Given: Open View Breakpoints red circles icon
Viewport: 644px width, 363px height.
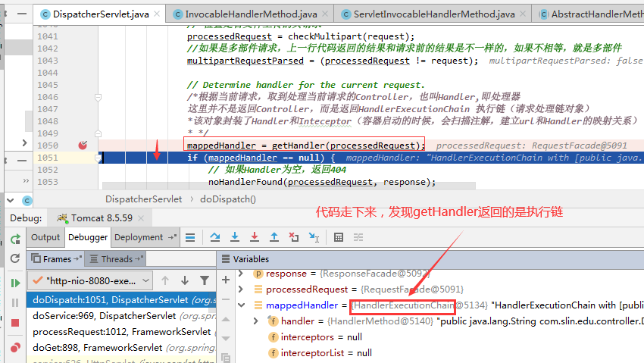Looking at the screenshot, I should click(x=15, y=347).
